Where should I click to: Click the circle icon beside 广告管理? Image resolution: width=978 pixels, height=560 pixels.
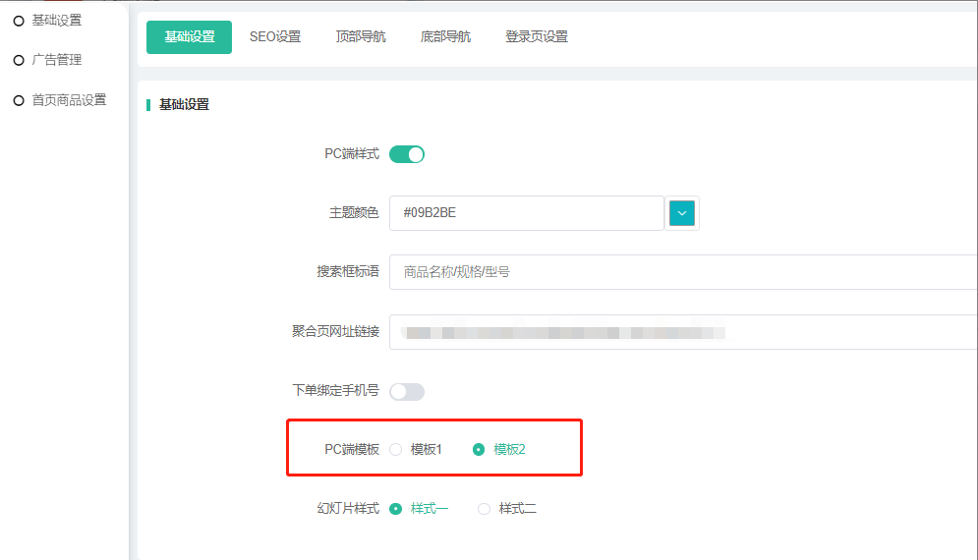point(19,61)
